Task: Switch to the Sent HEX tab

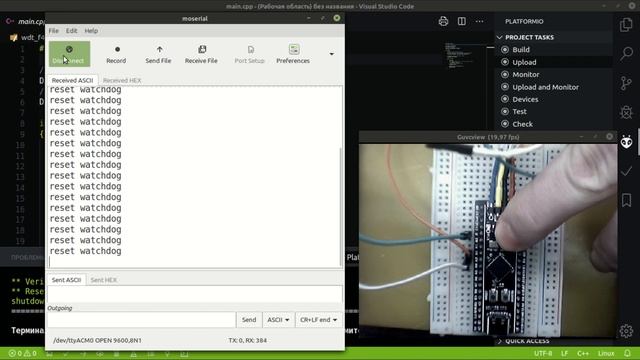Action: click(x=104, y=280)
